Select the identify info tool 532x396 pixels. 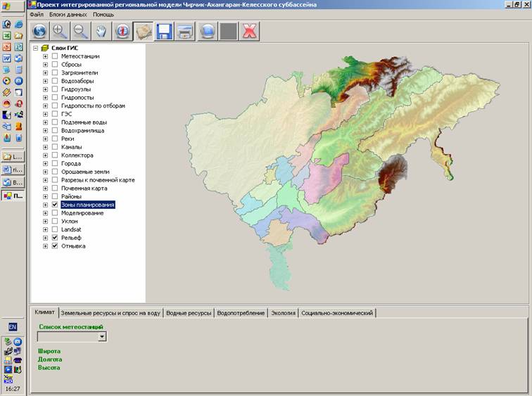coord(123,31)
